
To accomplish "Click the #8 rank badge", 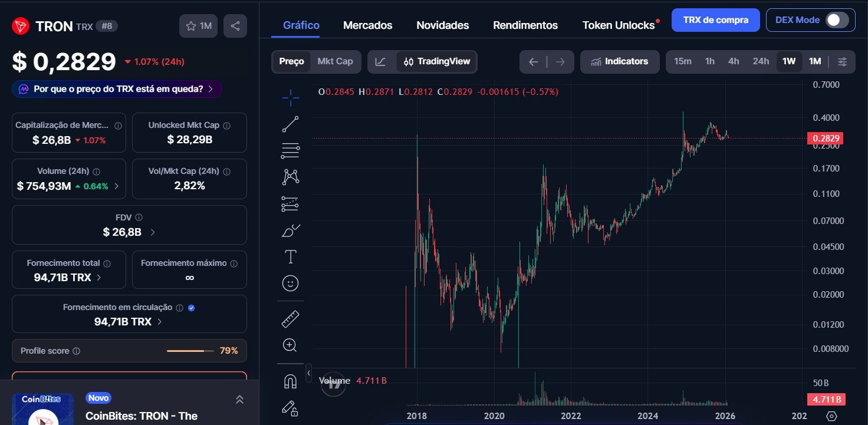I will point(106,26).
